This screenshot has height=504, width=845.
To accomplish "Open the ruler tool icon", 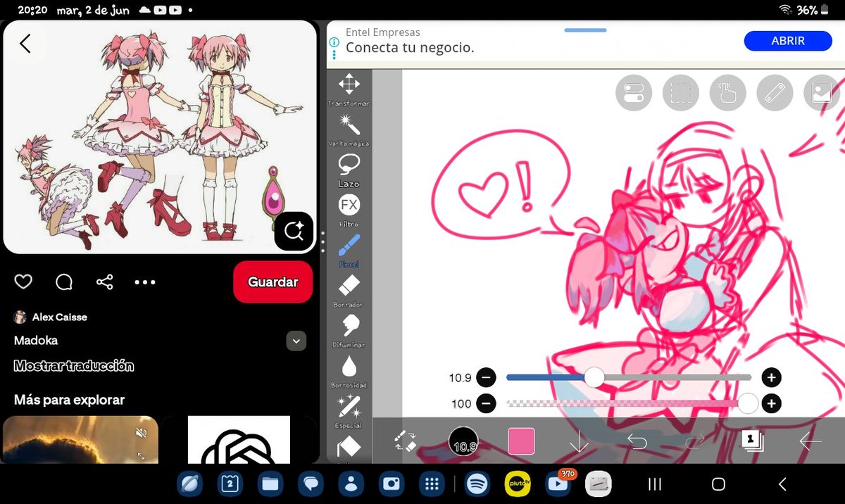I will pos(775,92).
